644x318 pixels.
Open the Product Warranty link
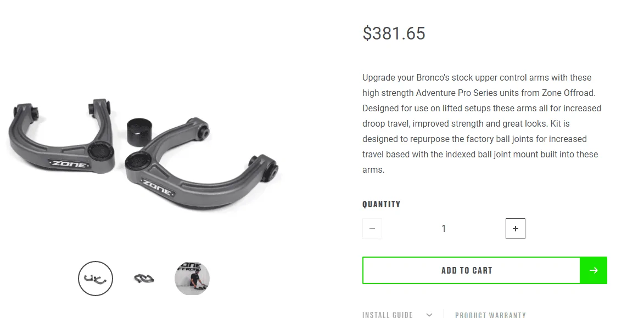click(x=490, y=315)
